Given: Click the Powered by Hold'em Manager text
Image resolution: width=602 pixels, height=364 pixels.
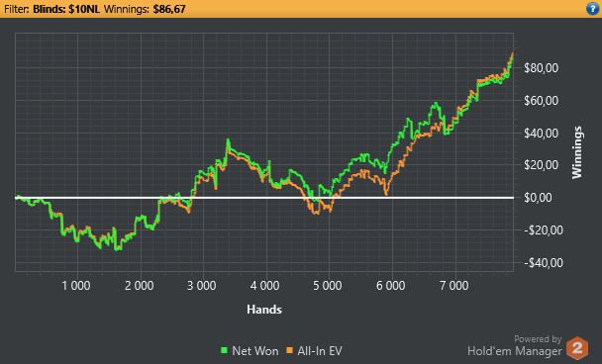Looking at the screenshot, I should coord(515,345).
